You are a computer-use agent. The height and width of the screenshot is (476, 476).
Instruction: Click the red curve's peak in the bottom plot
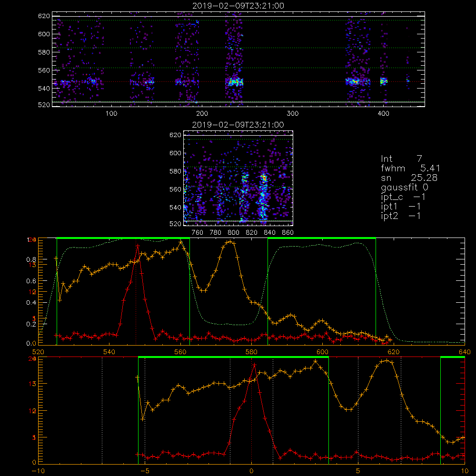[254, 365]
